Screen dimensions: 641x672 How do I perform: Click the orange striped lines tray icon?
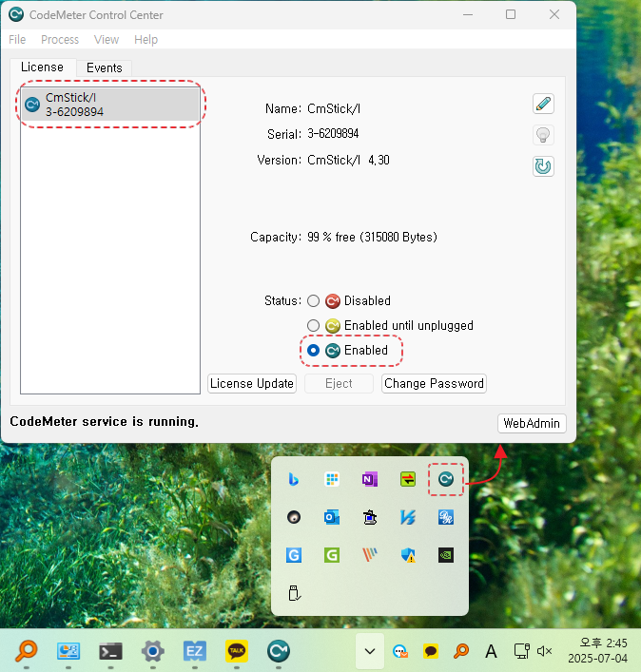click(x=370, y=555)
